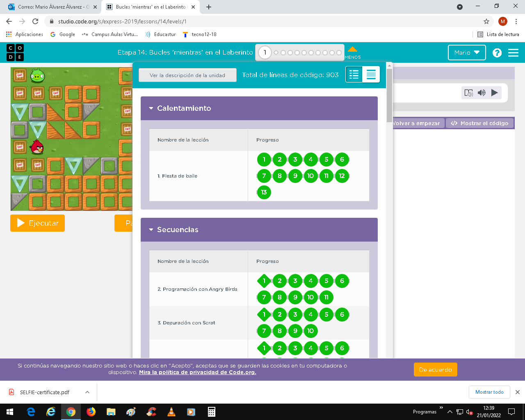Open Fiesta de baile level 1

point(264,160)
